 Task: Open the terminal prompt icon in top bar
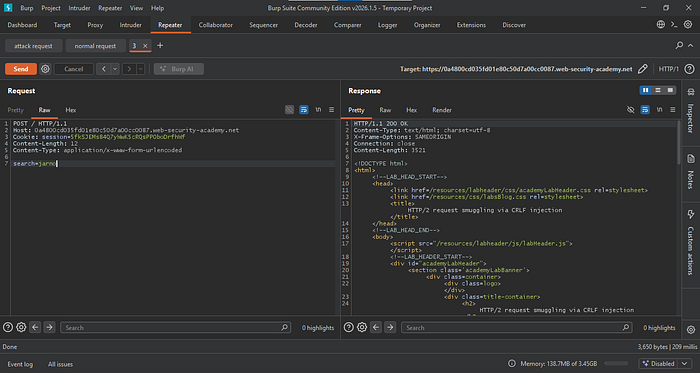[x=674, y=25]
